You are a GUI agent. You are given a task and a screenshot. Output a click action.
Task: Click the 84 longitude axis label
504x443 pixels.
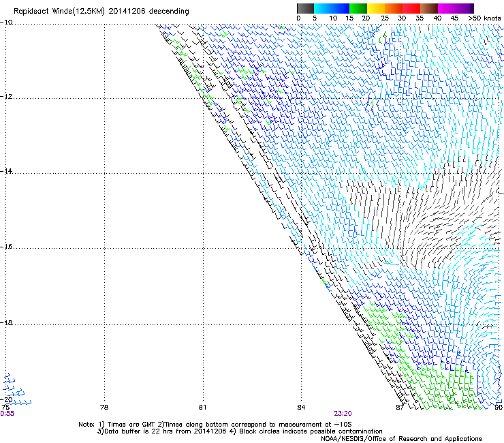tap(301, 408)
